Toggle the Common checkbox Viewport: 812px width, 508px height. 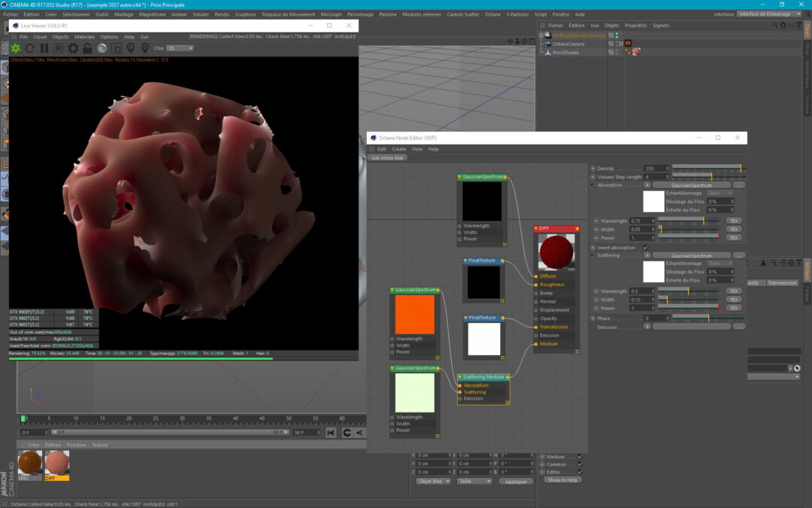click(x=580, y=464)
